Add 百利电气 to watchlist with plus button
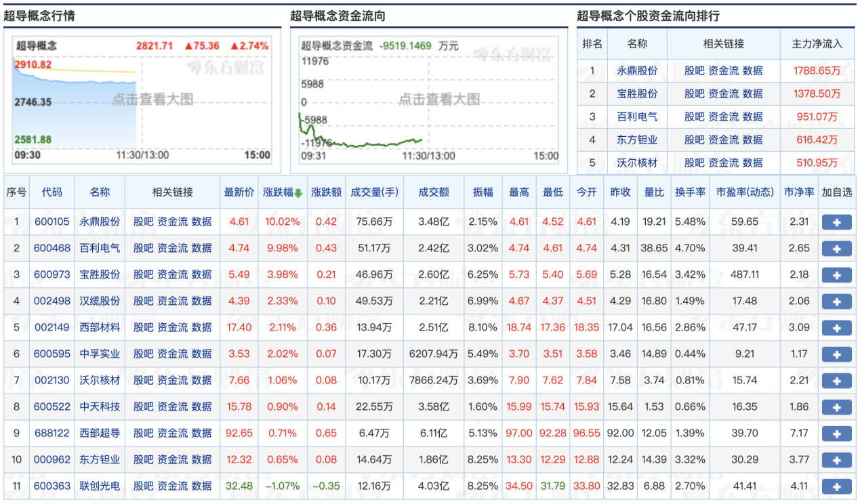The width and height of the screenshot is (860, 504). [836, 249]
